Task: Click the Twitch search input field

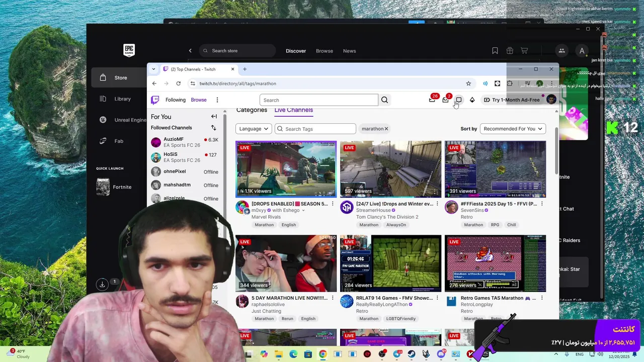Action: [x=319, y=100]
